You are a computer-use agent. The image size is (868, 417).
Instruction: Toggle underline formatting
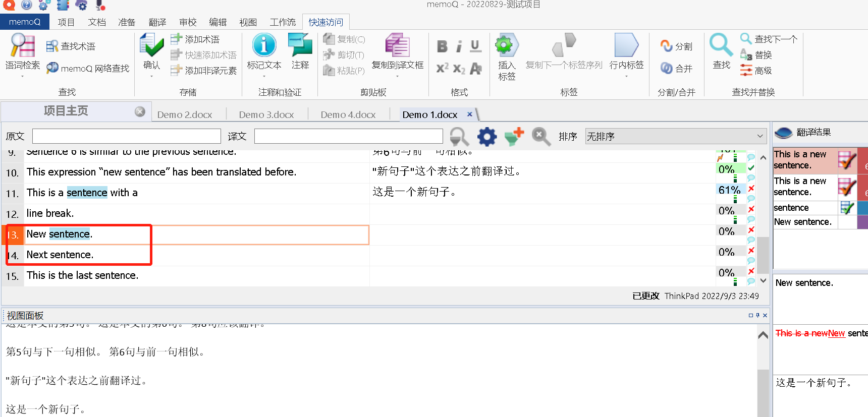[x=475, y=46]
